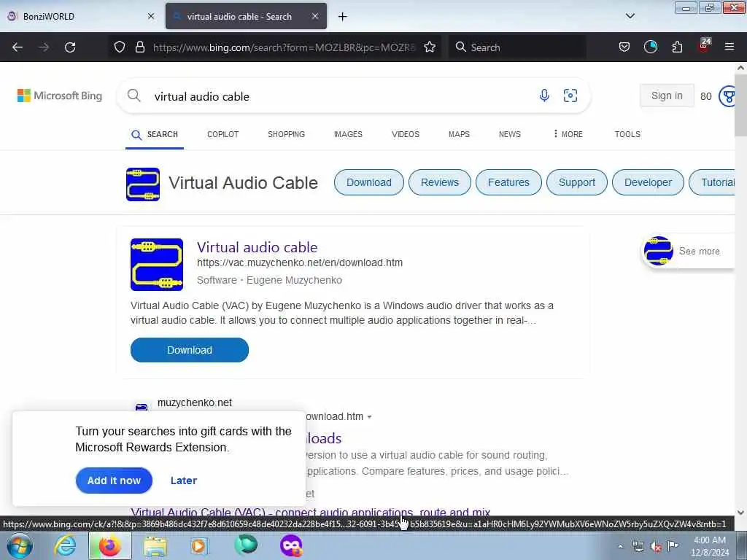Open the Pocket save icon in toolbar

click(624, 47)
